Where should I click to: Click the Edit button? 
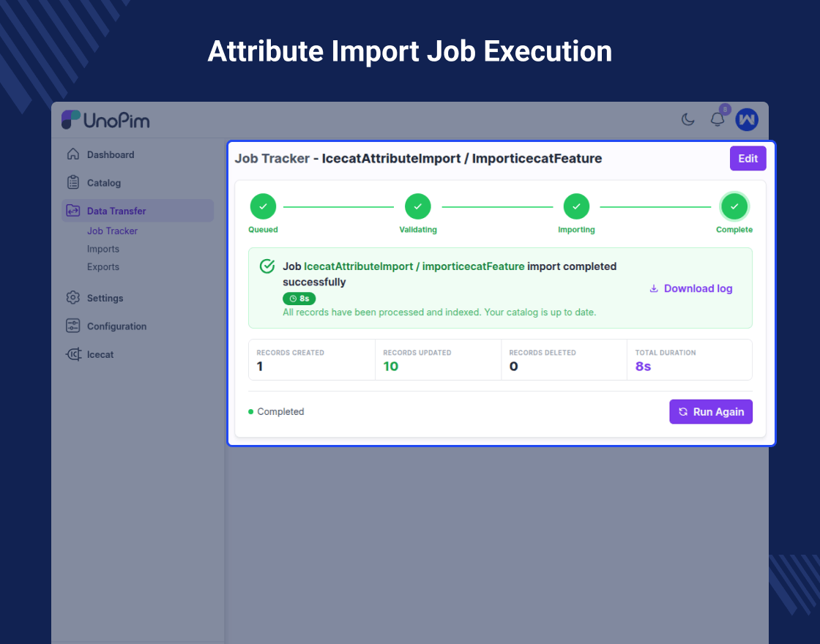point(748,158)
